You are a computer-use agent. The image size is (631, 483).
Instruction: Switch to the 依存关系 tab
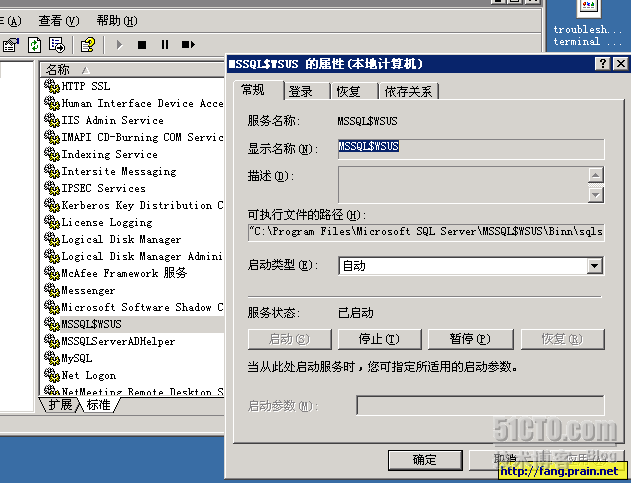click(408, 91)
